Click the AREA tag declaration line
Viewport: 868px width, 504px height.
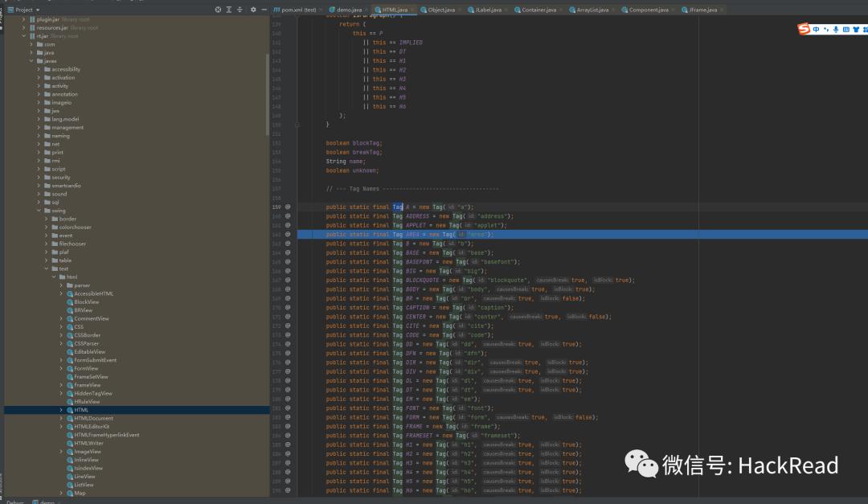click(x=583, y=234)
